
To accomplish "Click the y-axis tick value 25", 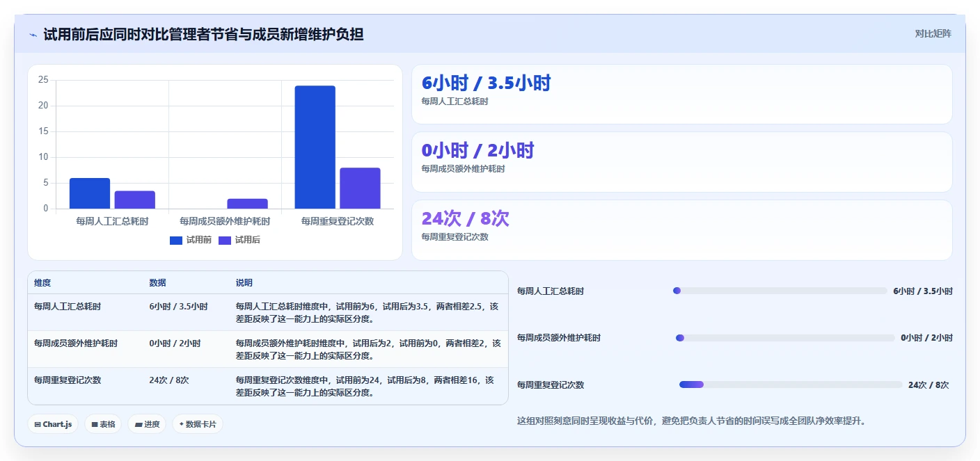I will pyautogui.click(x=43, y=80).
